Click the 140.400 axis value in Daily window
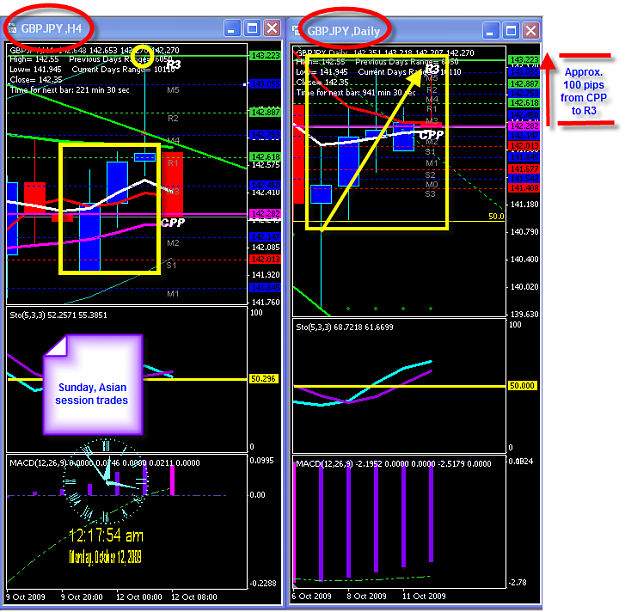 click(x=525, y=260)
